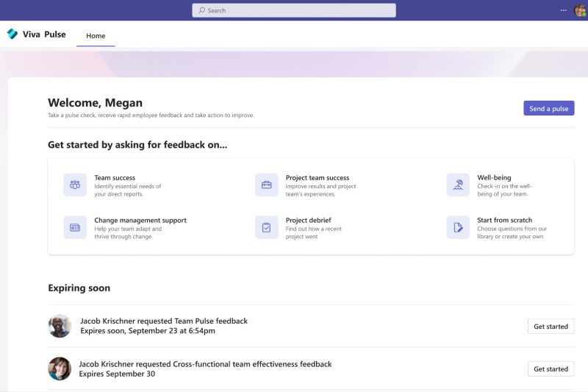This screenshot has height=392, width=588.
Task: Select the Project debrief clipboard icon
Action: click(267, 227)
